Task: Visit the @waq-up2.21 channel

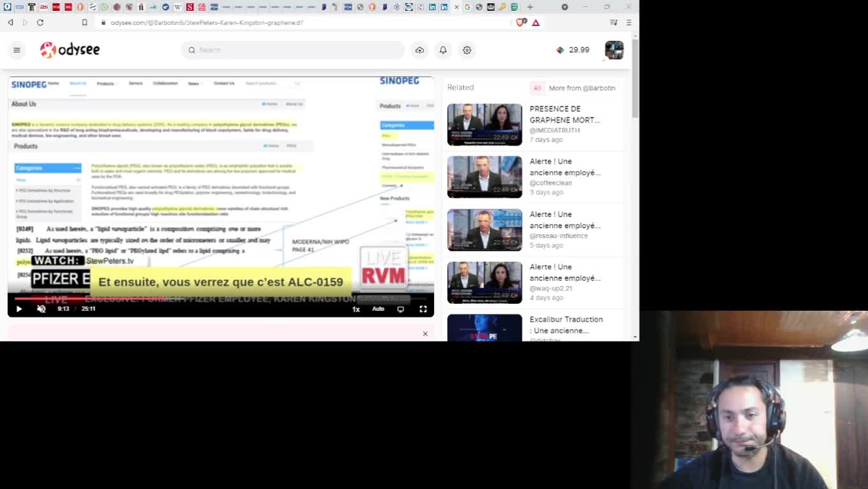Action: pos(551,289)
